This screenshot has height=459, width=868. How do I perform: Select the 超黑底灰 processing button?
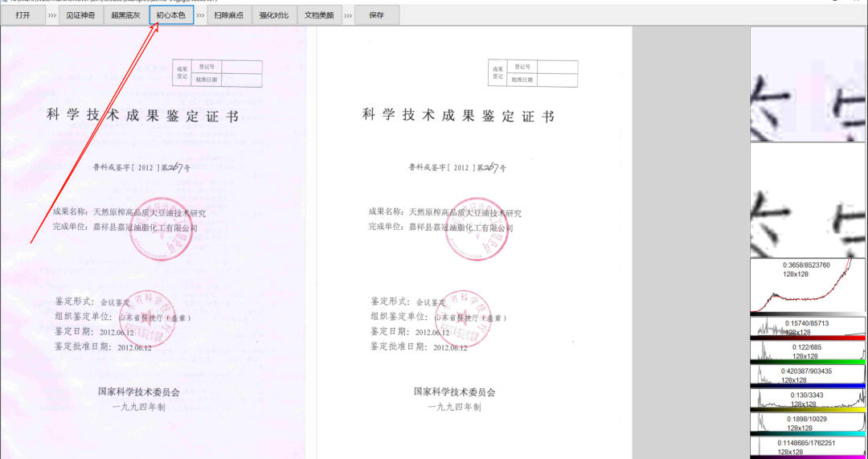(126, 15)
